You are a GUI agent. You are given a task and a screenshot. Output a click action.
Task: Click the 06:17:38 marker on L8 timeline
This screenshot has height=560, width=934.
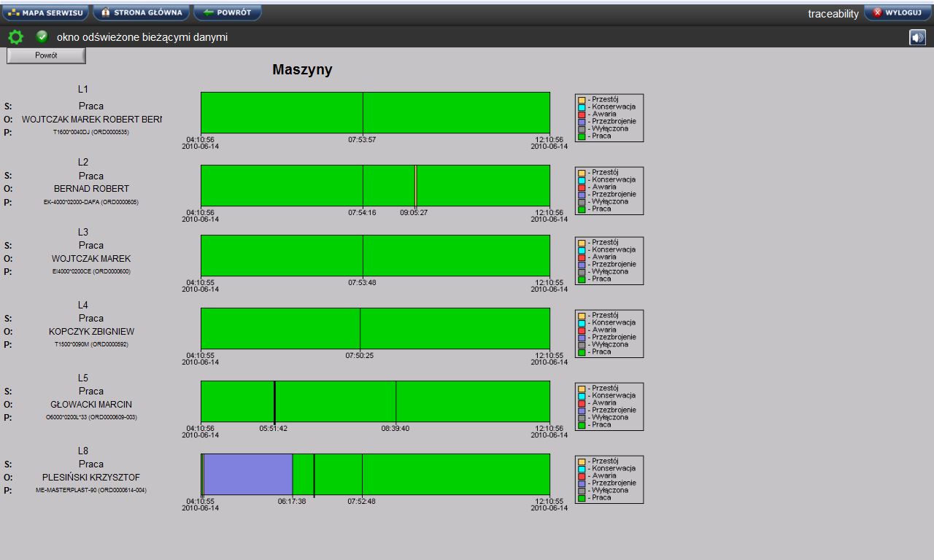click(x=293, y=474)
